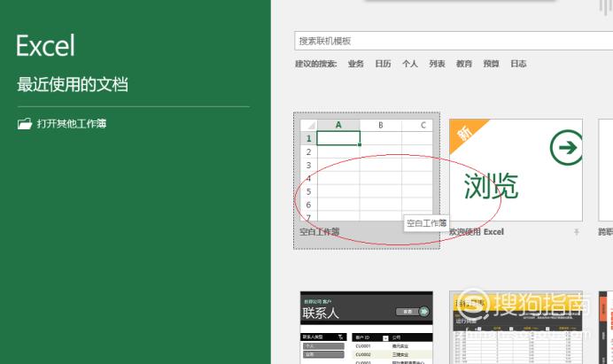Open the blank workbook thumbnail
613x364 pixels.
(367, 170)
